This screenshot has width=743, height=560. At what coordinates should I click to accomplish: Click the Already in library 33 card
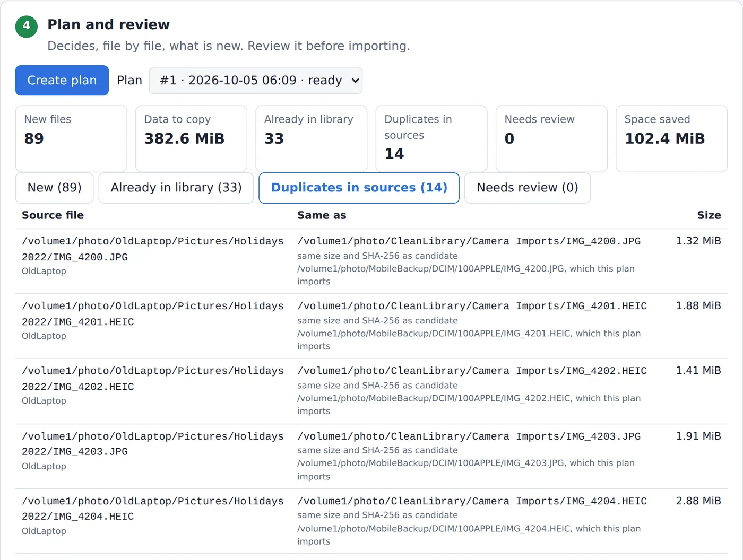(x=312, y=138)
